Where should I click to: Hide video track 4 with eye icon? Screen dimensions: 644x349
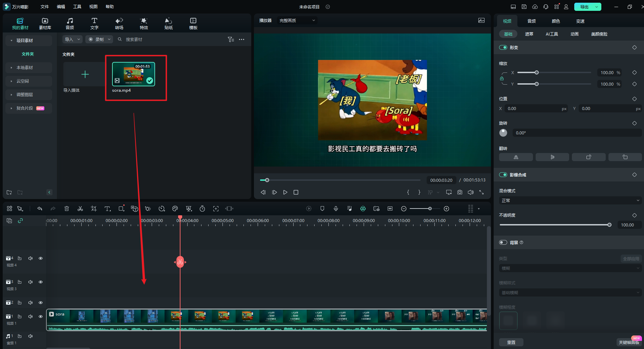41,258
